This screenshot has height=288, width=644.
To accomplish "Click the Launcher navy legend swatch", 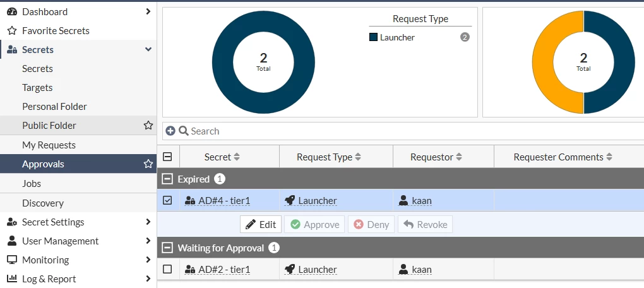I will (x=373, y=37).
